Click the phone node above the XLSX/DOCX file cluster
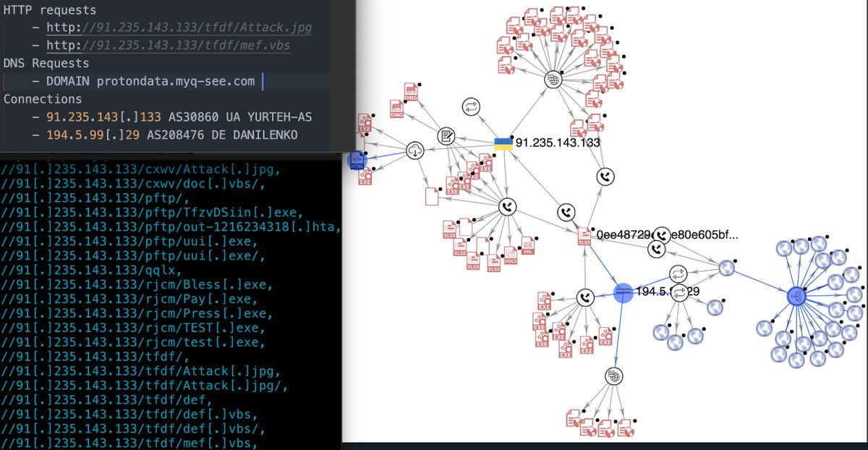868x450 pixels. pyautogui.click(x=508, y=208)
